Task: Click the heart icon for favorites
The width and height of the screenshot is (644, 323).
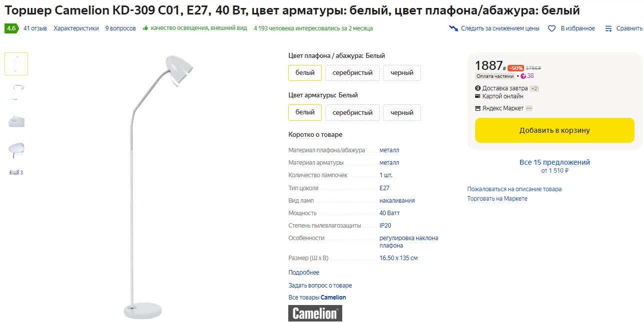Action: coord(552,28)
